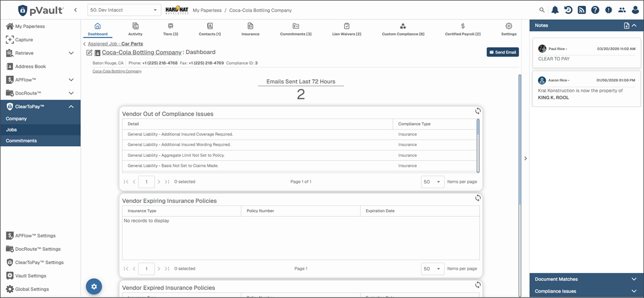Open ClearToPay Settings in the sidebar
This screenshot has width=644, height=298.
pos(40,262)
